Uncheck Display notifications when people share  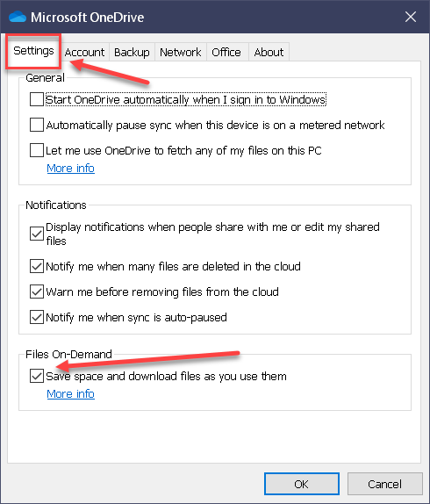point(37,234)
